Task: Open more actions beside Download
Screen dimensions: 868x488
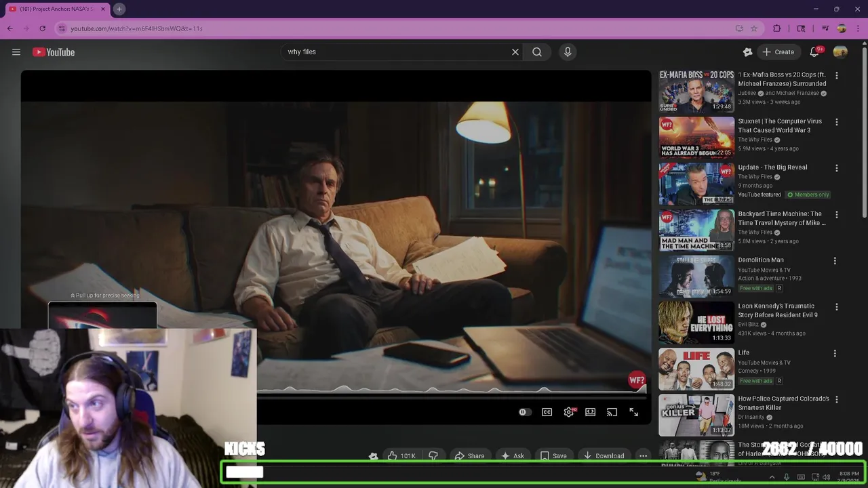Action: pyautogui.click(x=643, y=456)
